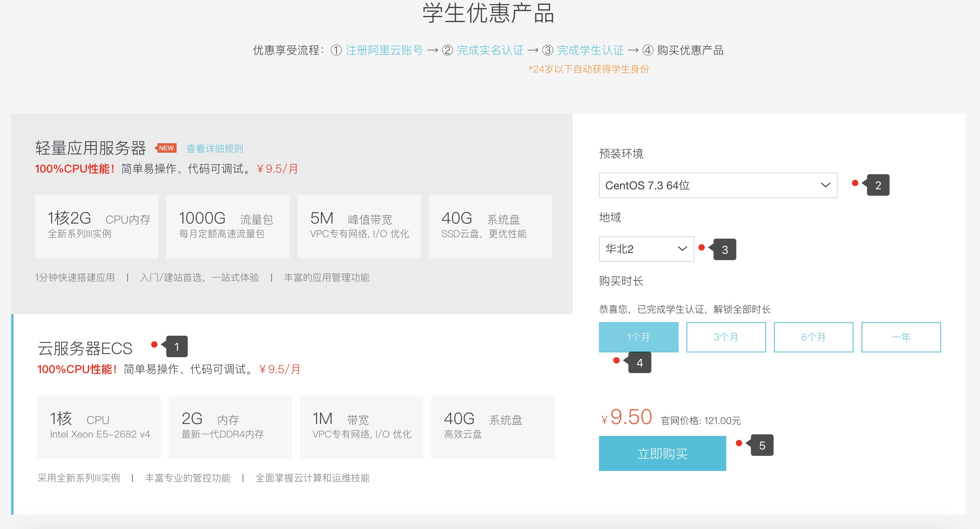The height and width of the screenshot is (529, 980).
Task: Click the 学生优惠产品 page title
Action: 488,13
